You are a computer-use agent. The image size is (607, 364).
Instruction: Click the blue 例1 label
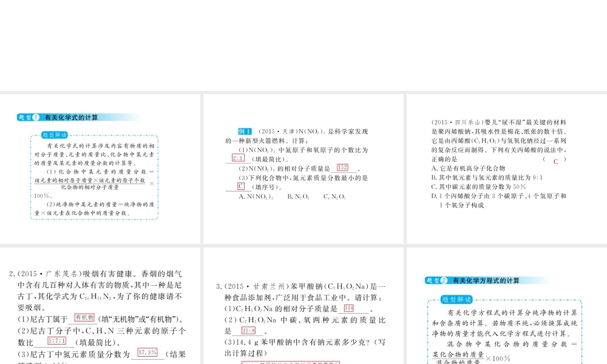click(x=245, y=132)
